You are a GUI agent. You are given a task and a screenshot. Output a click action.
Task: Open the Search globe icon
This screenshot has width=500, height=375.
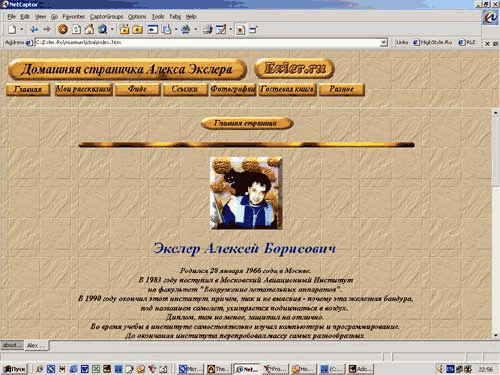[102, 29]
